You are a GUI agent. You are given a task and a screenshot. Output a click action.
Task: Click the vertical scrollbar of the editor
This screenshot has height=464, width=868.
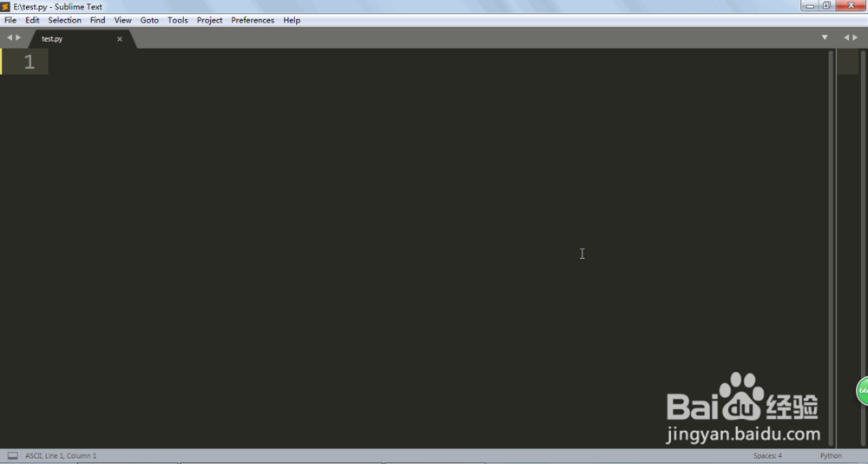click(x=831, y=248)
